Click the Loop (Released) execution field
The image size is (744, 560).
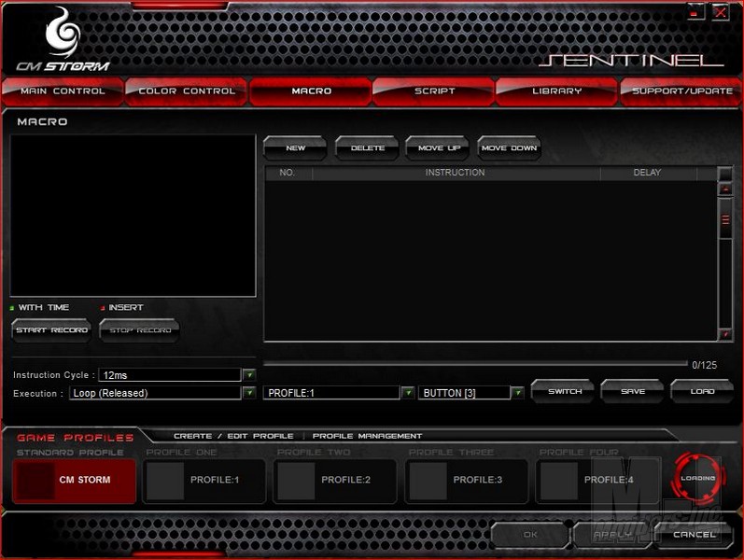pyautogui.click(x=156, y=393)
